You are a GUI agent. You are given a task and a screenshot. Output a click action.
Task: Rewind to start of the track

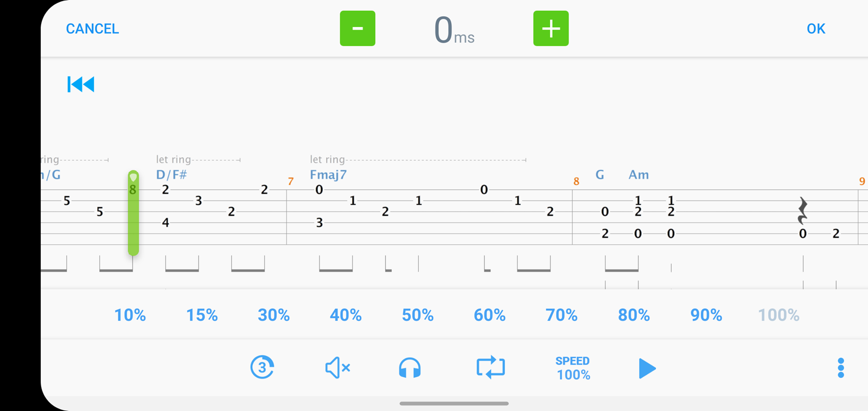tap(81, 84)
